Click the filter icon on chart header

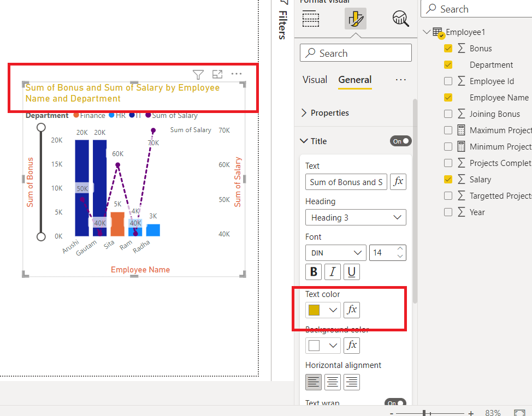[198, 74]
